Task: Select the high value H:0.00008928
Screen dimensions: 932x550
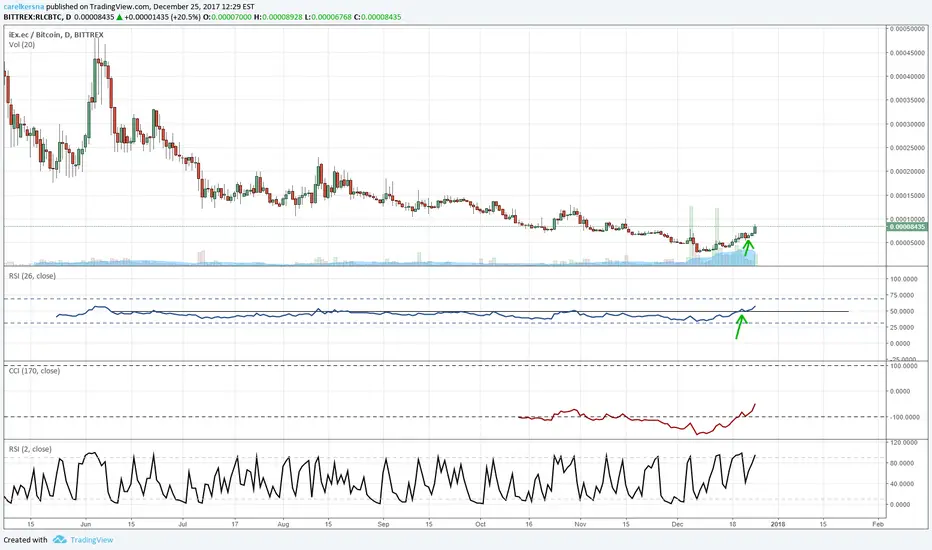Action: pyautogui.click(x=278, y=17)
